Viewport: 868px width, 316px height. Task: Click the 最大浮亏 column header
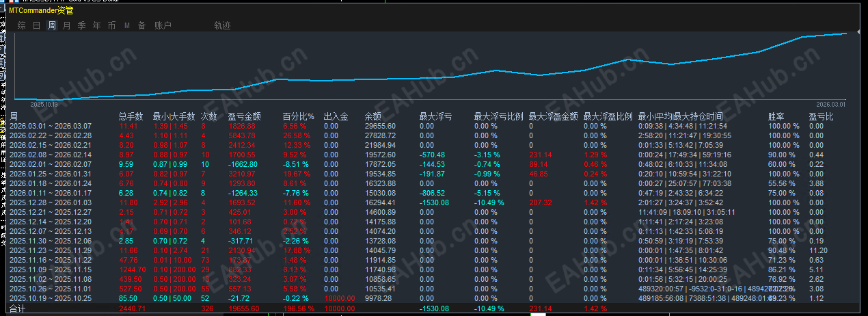(435, 116)
